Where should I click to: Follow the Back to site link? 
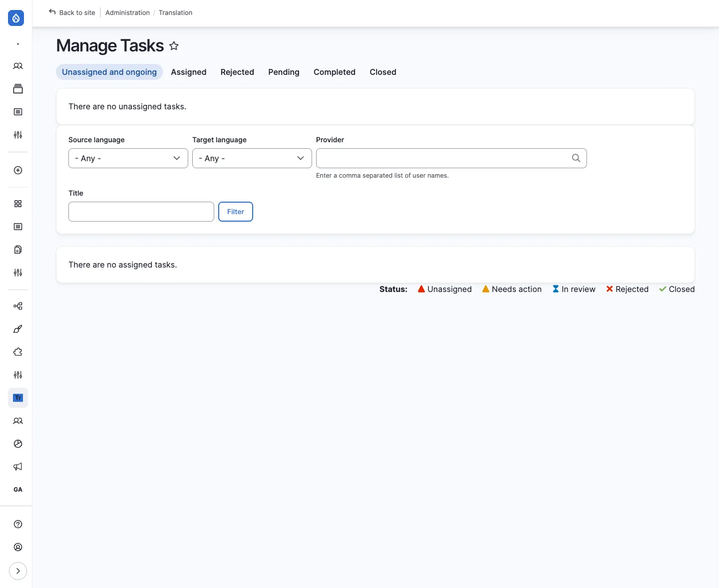(72, 12)
